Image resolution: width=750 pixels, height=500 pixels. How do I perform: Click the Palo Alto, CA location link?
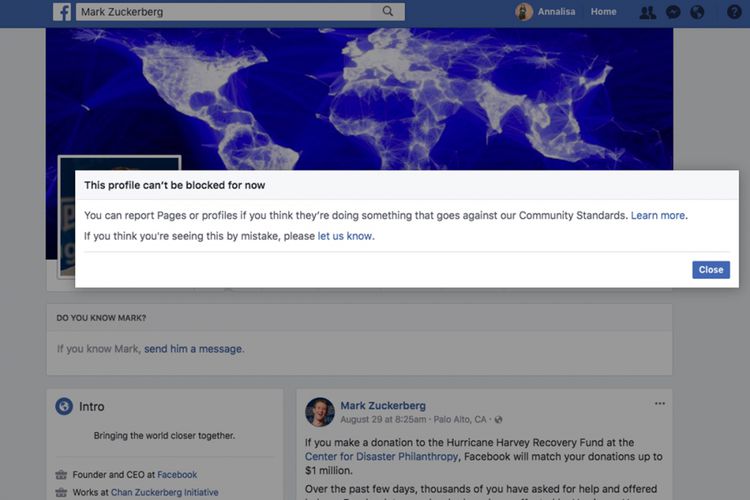pos(460,420)
